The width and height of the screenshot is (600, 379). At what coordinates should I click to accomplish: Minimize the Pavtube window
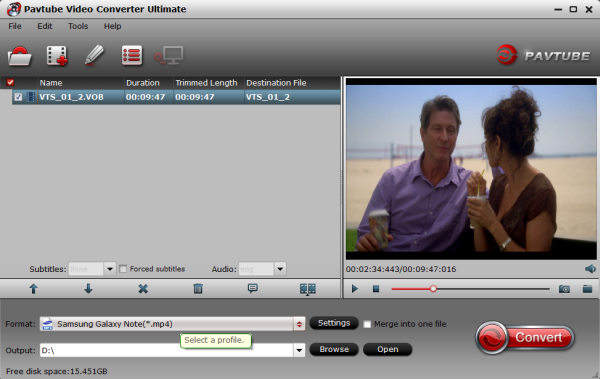(x=558, y=10)
